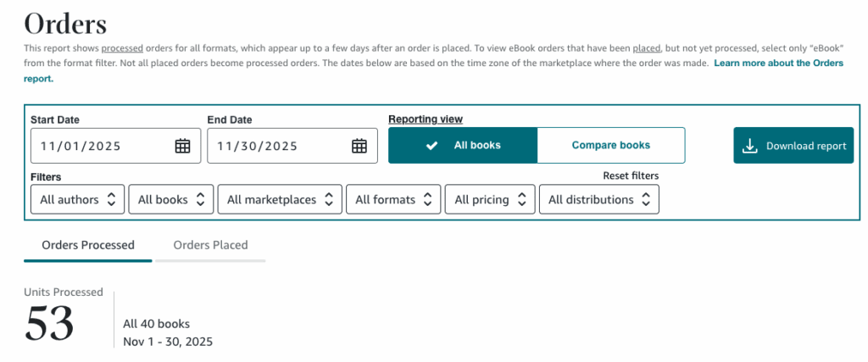Click the Download report button
The width and height of the screenshot is (868, 362).
pyautogui.click(x=793, y=146)
